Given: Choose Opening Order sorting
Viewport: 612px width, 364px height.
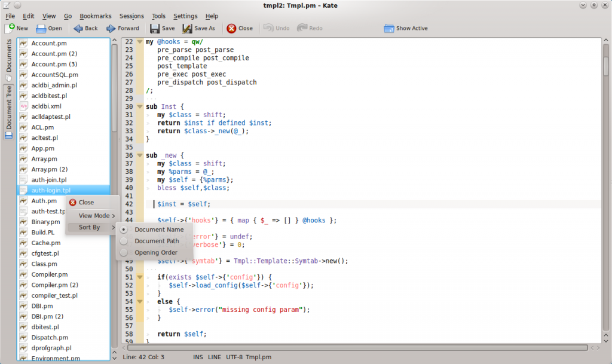Looking at the screenshot, I should pyautogui.click(x=157, y=252).
